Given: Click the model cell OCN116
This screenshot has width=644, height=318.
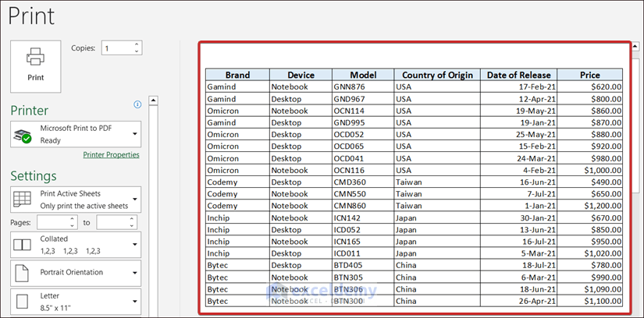Looking at the screenshot, I should click(x=363, y=170).
